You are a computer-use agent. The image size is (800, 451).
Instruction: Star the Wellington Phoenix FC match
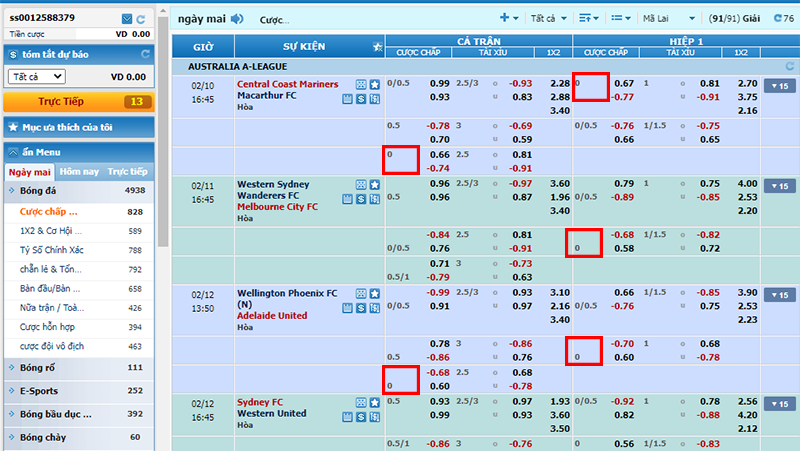[375, 293]
